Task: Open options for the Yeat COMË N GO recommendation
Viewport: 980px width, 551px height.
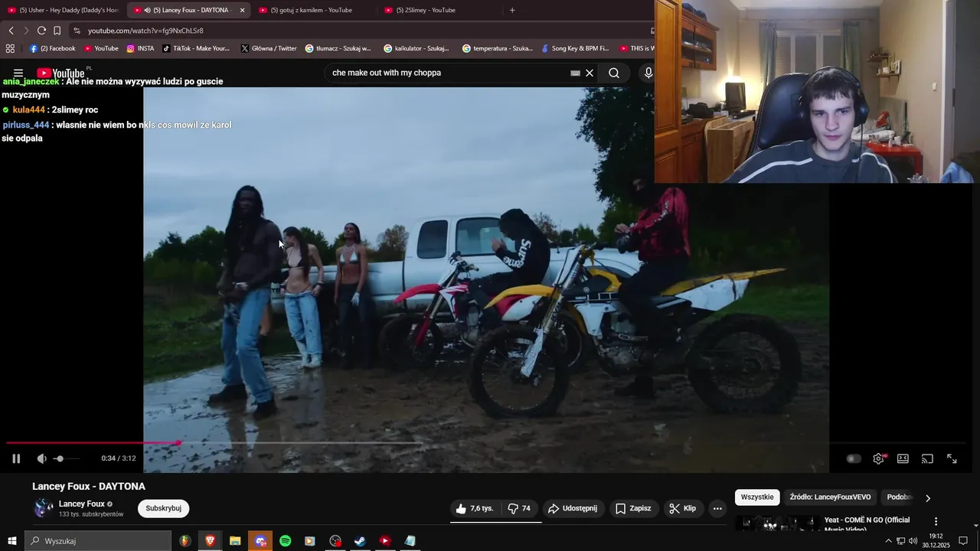Action: point(936,521)
